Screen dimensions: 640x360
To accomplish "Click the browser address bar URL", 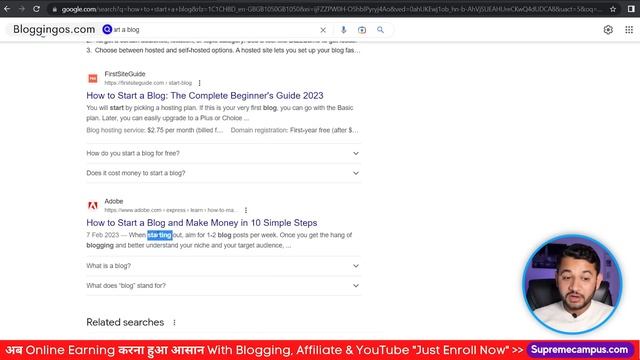I will pyautogui.click(x=331, y=9).
